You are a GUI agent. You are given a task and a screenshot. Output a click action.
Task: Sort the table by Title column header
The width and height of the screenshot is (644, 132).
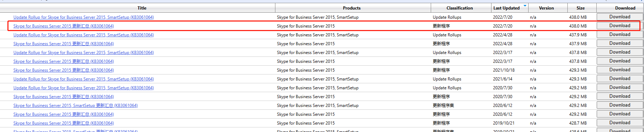pyautogui.click(x=142, y=8)
